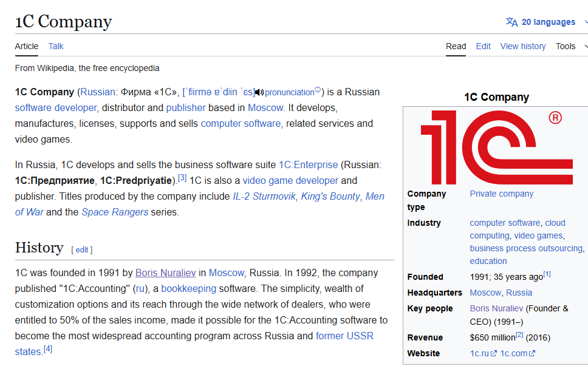This screenshot has height=369, width=588.
Task: Open the Edit tab
Action: click(x=483, y=47)
